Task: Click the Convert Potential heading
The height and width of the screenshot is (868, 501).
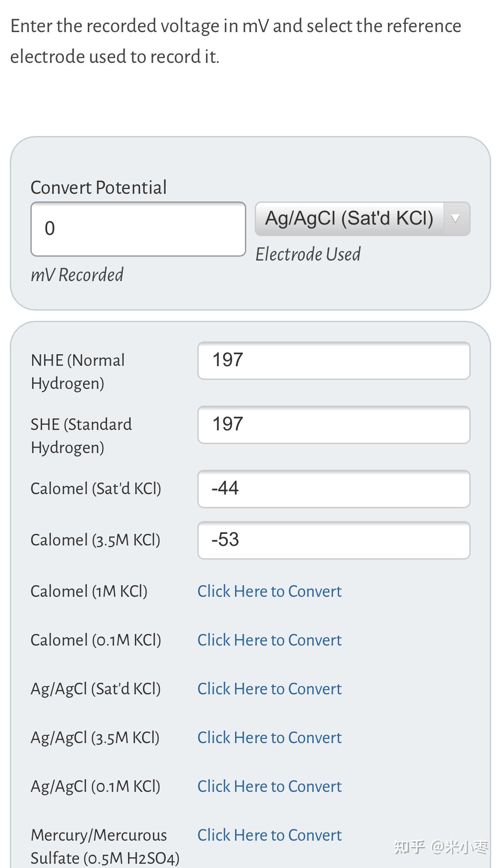Action: [x=98, y=187]
